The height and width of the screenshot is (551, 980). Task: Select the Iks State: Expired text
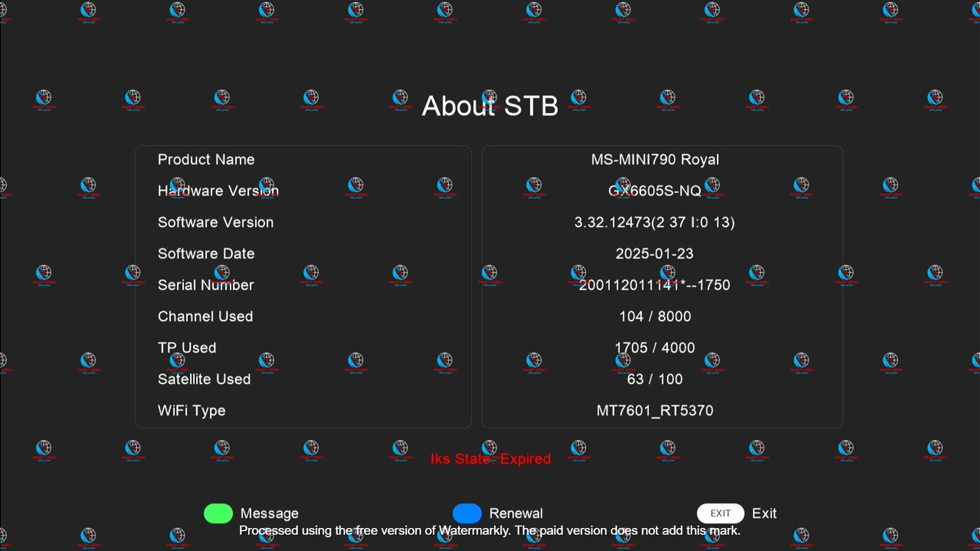tap(491, 459)
